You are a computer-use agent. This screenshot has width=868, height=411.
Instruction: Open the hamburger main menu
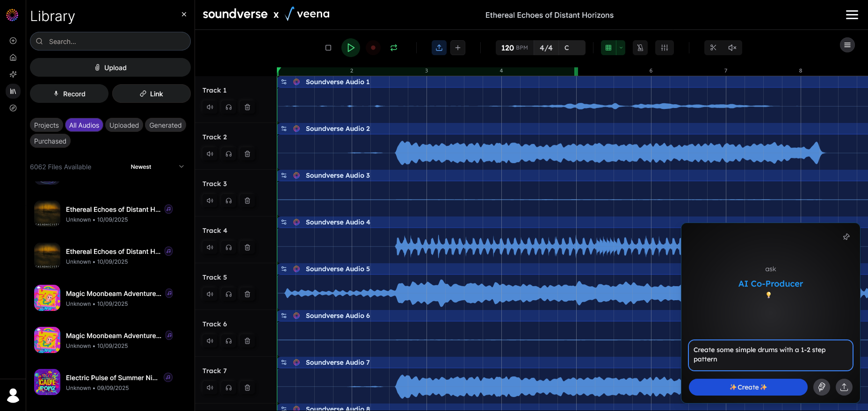point(852,15)
